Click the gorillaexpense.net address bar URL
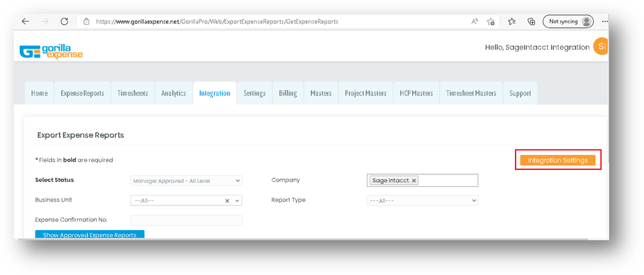 pos(217,21)
